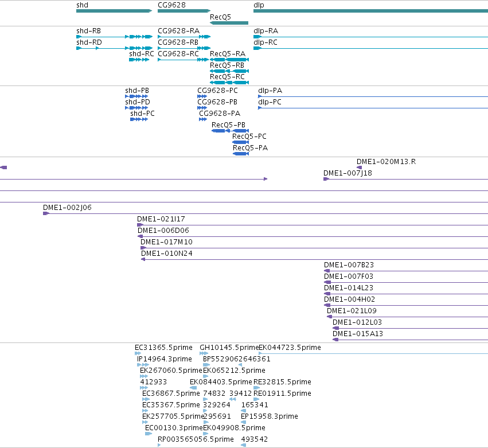Viewport: 488px width, 448px height.
Task: Click EST label RE01911.5prime
Action: (282, 394)
